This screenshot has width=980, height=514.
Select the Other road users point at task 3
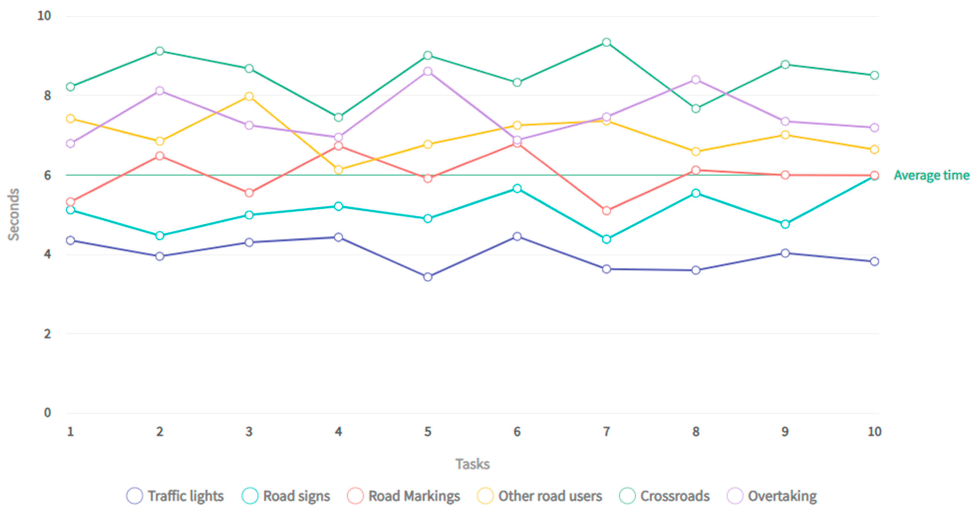coord(249,96)
